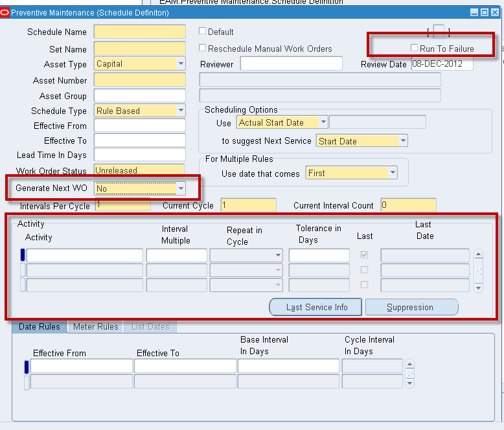Open Repeat in Cycle dropdown in second row
Image resolution: width=504 pixels, height=430 pixels.
tap(278, 270)
